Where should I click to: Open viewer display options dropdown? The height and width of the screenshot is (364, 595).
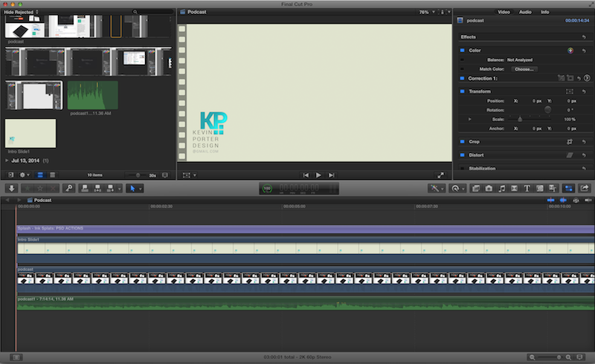pos(445,12)
